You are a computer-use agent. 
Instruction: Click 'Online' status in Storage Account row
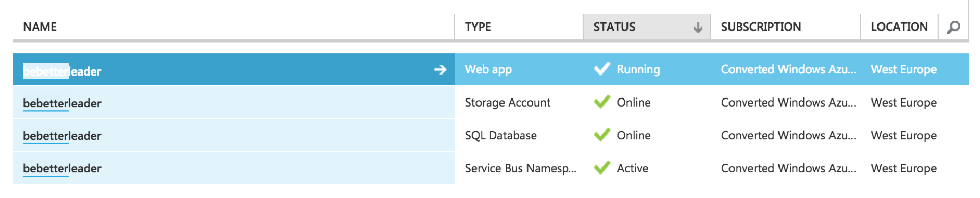pos(634,103)
